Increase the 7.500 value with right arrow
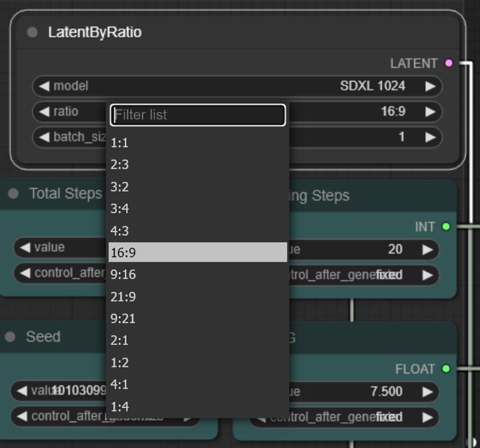This screenshot has width=480, height=448. tap(427, 392)
